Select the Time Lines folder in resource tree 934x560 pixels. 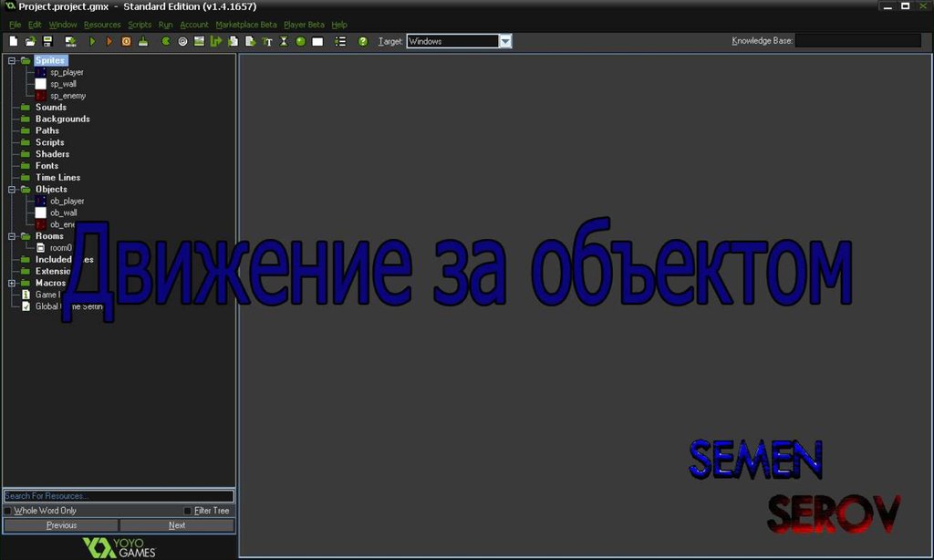pos(57,178)
